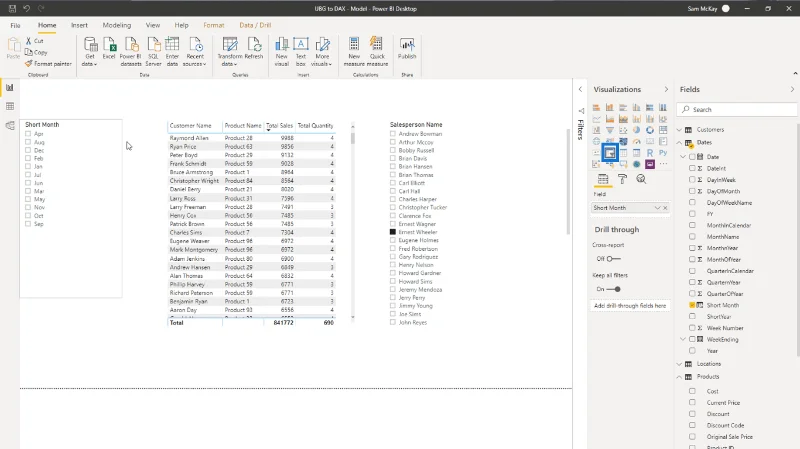Open the File menu
The width and height of the screenshot is (800, 449).
click(x=15, y=25)
